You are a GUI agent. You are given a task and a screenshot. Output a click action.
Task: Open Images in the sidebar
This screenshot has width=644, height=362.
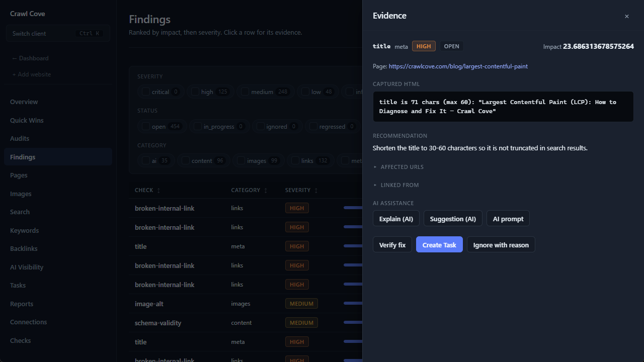(58, 194)
